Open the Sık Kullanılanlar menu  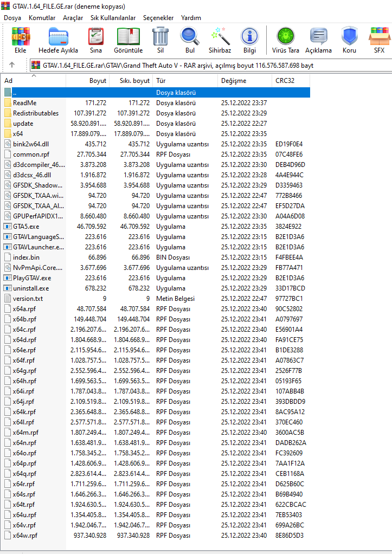coord(113,18)
